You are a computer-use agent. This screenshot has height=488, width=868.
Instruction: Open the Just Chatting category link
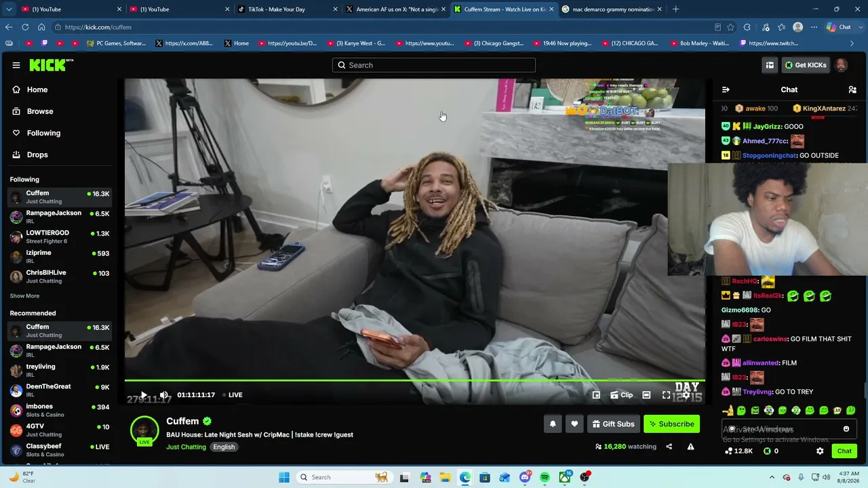tap(186, 447)
